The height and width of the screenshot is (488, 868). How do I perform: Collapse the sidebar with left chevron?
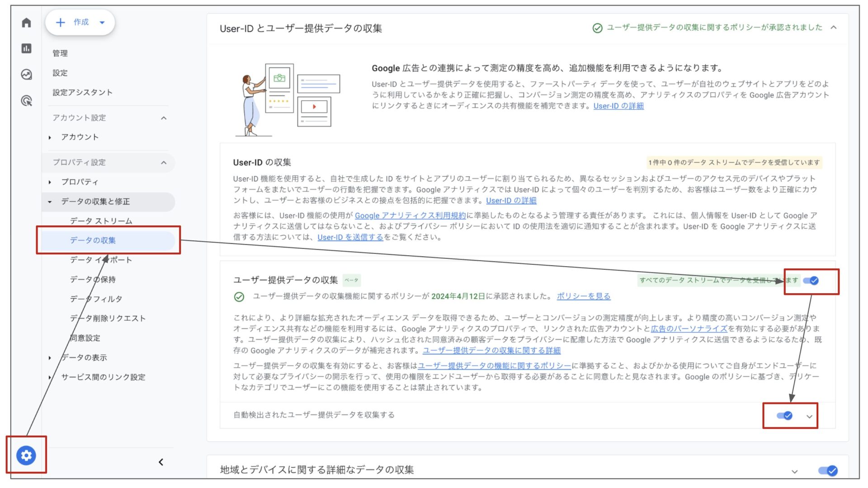click(x=161, y=462)
